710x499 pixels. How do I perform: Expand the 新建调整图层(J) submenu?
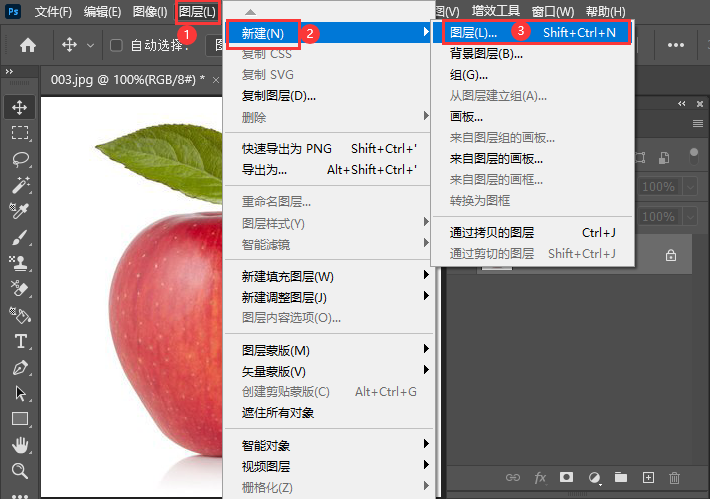426,296
